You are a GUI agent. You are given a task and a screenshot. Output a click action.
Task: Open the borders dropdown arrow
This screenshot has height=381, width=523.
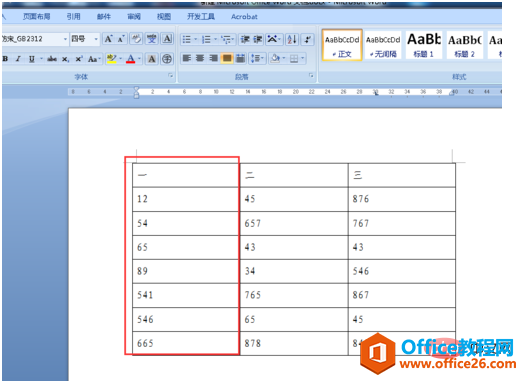[x=303, y=59]
